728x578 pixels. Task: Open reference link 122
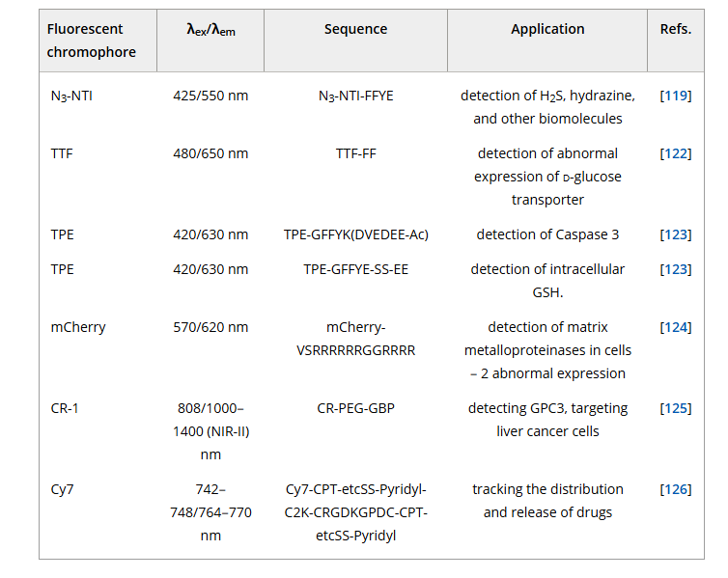pyautogui.click(x=676, y=153)
